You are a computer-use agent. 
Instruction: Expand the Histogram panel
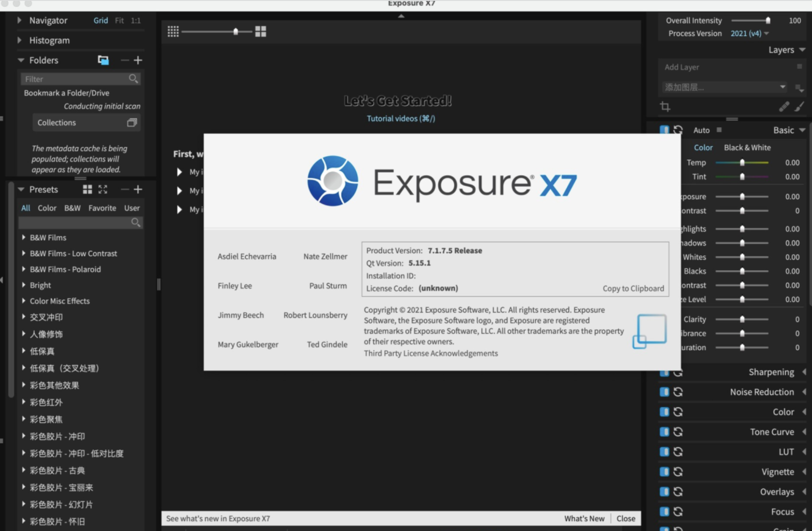(19, 40)
